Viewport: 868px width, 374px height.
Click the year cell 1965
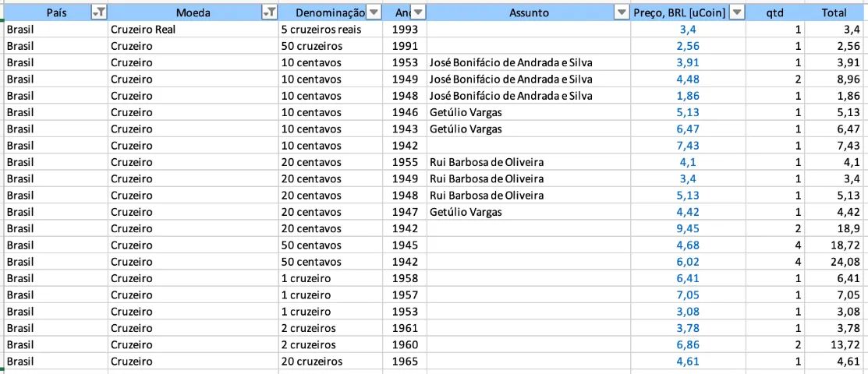(405, 362)
